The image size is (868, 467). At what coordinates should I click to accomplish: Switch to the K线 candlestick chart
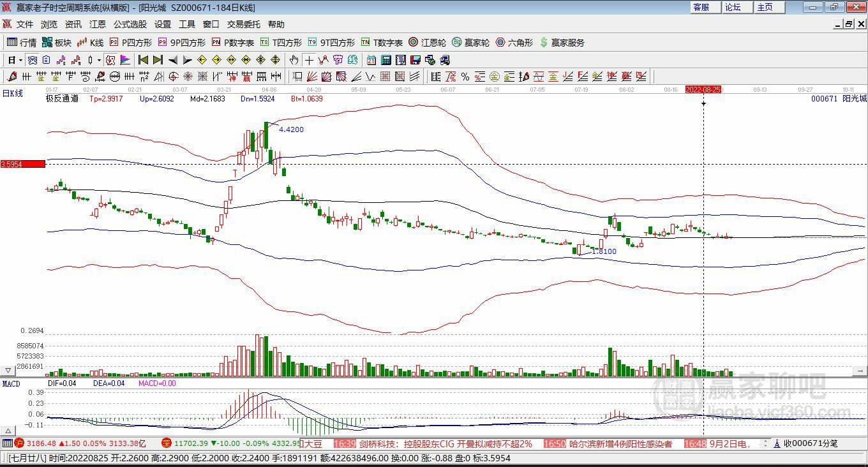[x=90, y=43]
